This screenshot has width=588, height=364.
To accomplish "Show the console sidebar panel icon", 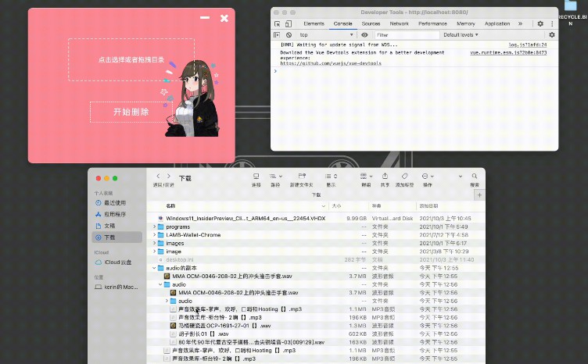I will click(x=277, y=35).
